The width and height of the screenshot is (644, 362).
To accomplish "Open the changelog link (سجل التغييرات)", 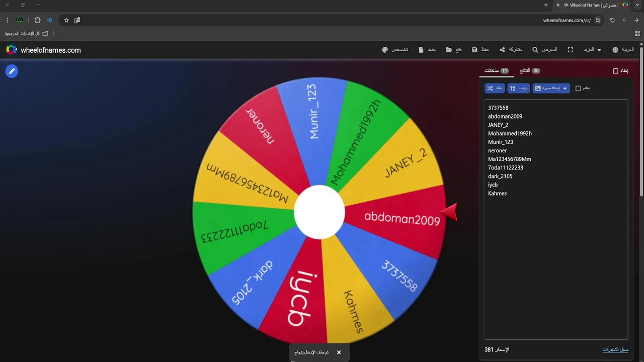I will point(615,349).
